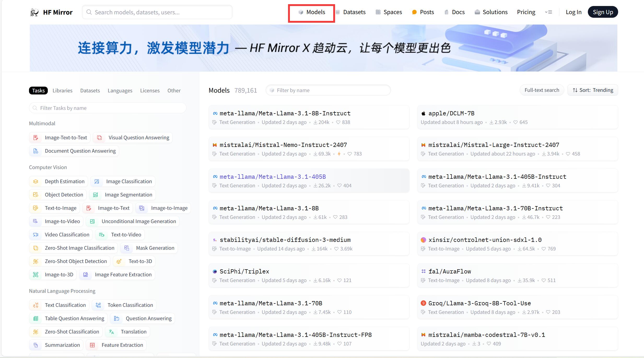Open fal/AuraFlow model card
644x358 pixels.
point(518,275)
